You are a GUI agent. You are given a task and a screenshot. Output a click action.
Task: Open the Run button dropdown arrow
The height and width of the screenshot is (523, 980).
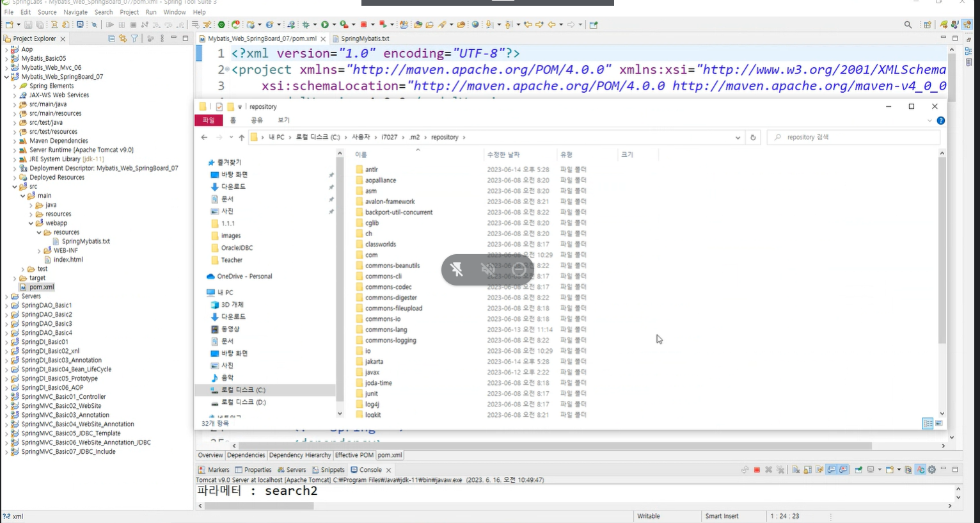(x=334, y=24)
